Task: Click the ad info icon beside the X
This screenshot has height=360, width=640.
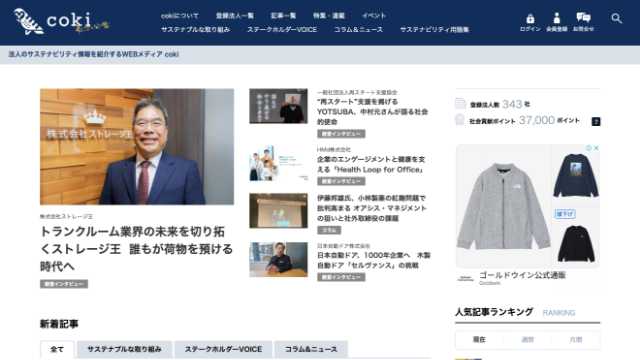Action: coord(589,148)
